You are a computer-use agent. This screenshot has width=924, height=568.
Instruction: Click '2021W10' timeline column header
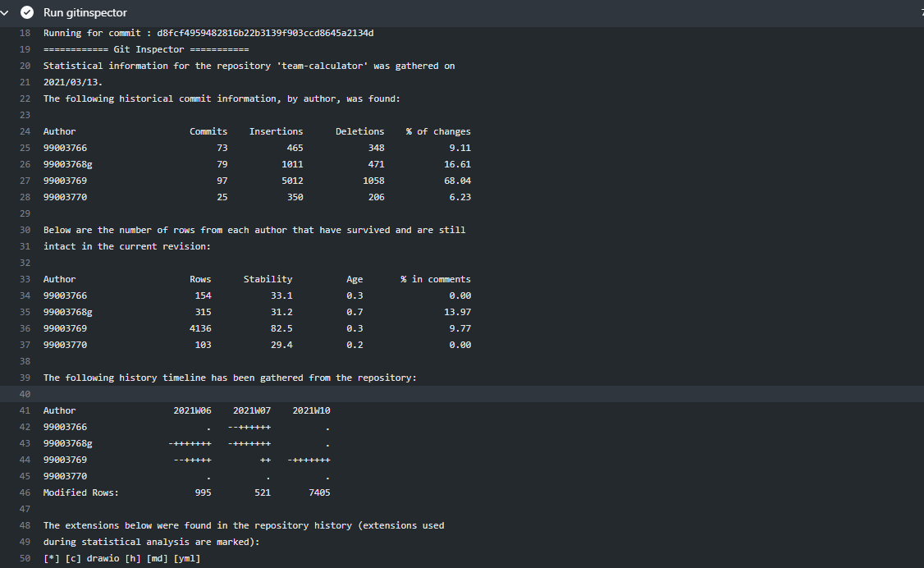tap(311, 410)
